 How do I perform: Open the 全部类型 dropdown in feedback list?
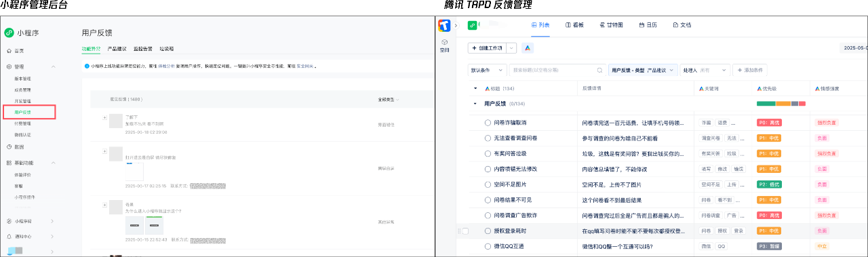click(x=389, y=100)
